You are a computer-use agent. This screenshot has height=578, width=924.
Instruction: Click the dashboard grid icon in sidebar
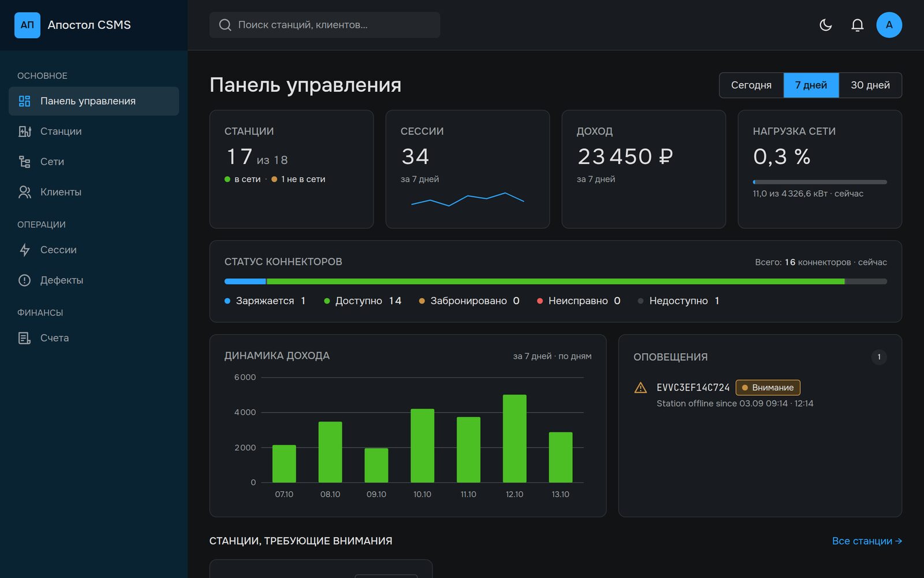pyautogui.click(x=24, y=101)
